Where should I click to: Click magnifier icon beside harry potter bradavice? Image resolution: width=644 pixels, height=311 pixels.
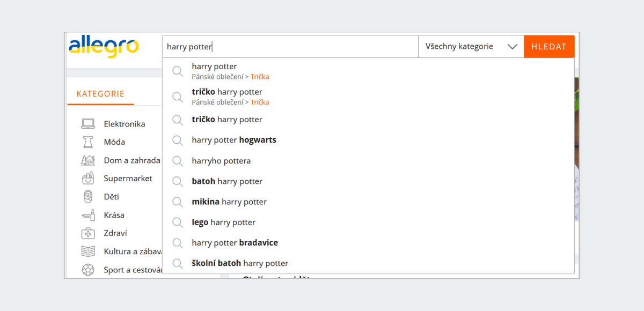(178, 243)
